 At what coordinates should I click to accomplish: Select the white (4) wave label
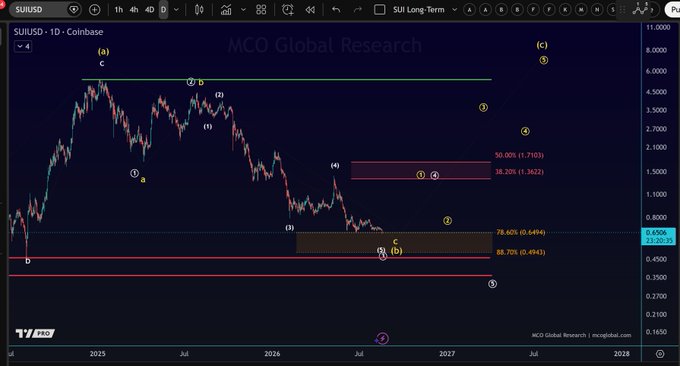click(335, 165)
